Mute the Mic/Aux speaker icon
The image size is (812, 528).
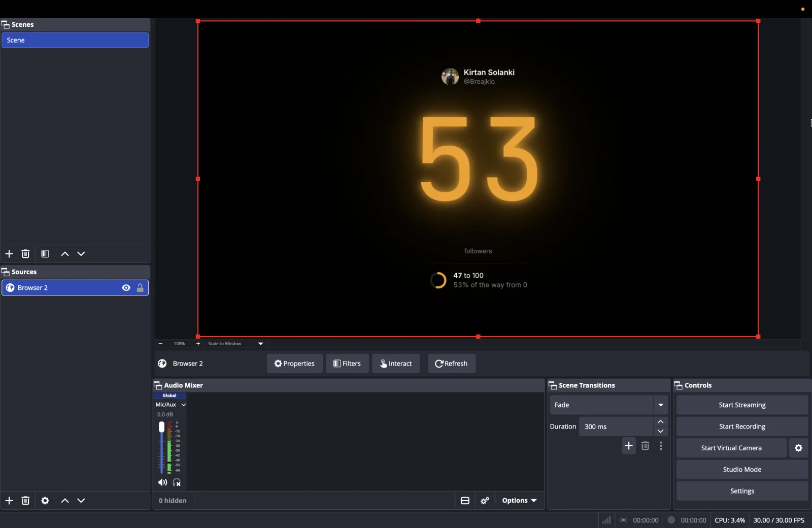pos(162,482)
